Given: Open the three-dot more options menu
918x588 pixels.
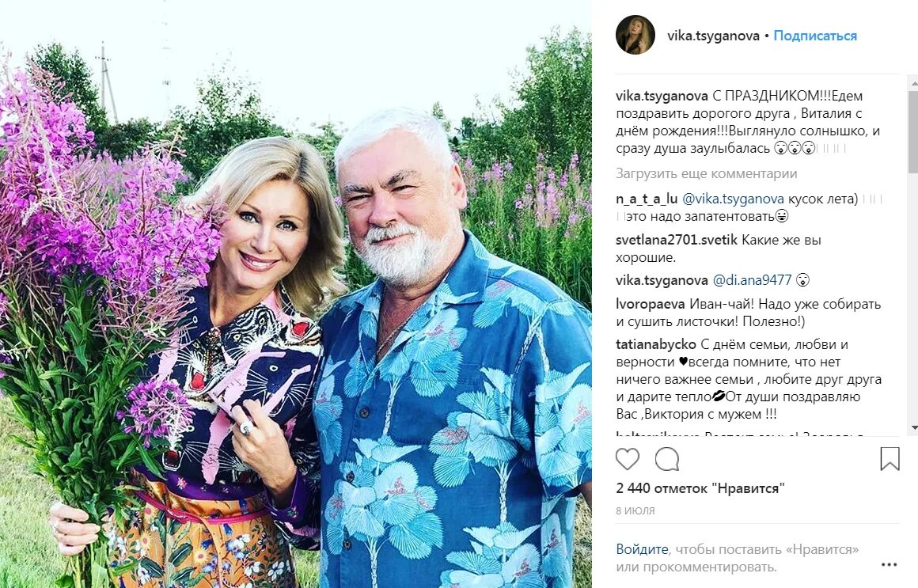Looking at the screenshot, I should tap(889, 564).
